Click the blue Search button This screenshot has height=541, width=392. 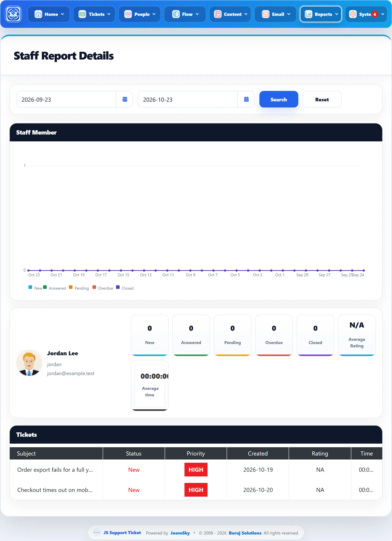click(x=279, y=99)
